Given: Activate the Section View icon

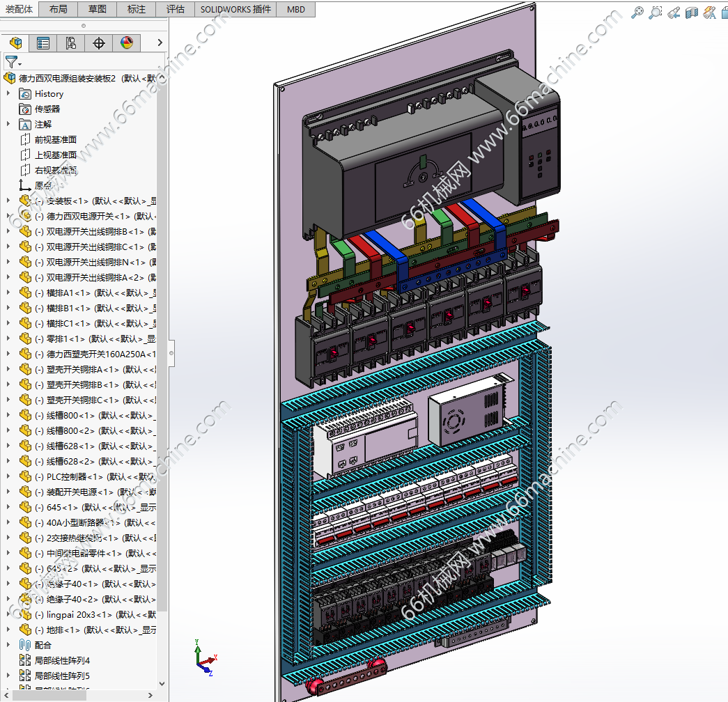Looking at the screenshot, I should (692, 12).
